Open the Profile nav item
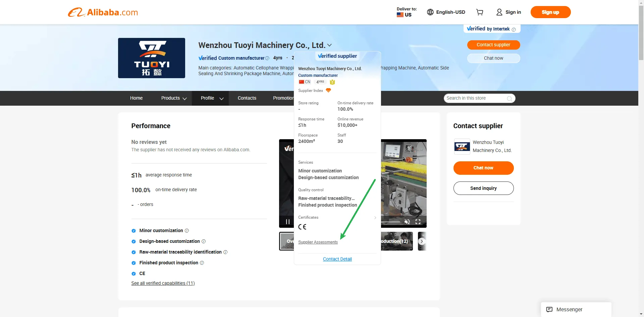The height and width of the screenshot is (317, 644). [x=207, y=98]
